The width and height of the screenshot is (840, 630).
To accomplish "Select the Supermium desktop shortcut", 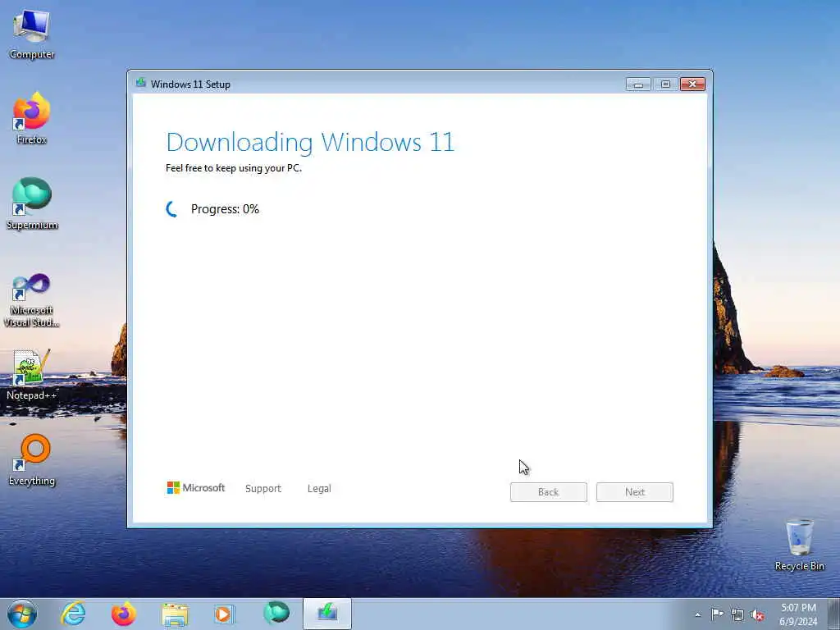I will click(32, 204).
